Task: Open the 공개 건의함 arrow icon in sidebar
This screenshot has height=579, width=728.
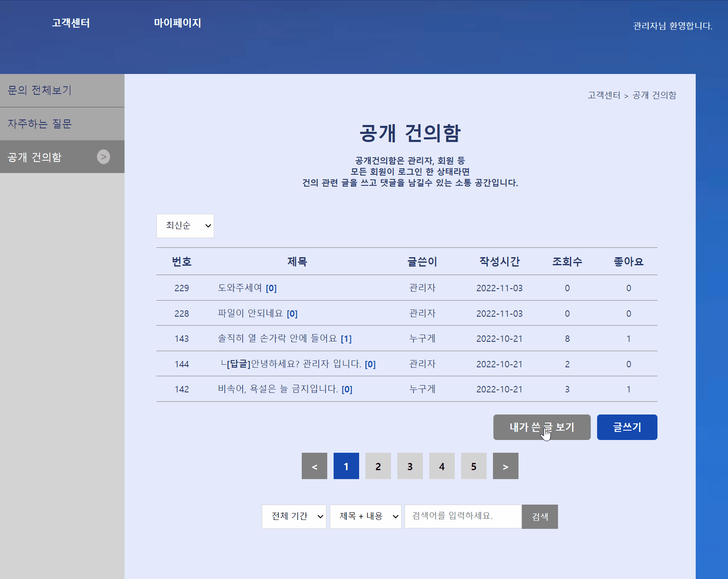Action: tap(103, 157)
